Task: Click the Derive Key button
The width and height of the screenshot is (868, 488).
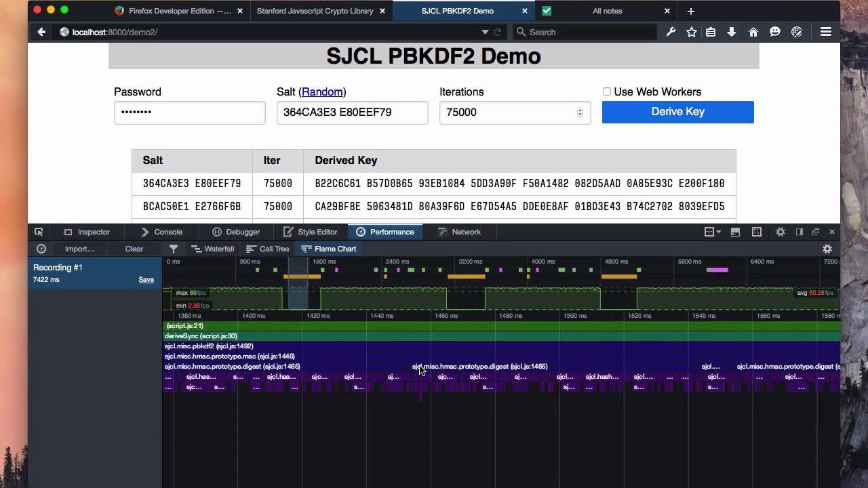Action: (x=677, y=112)
